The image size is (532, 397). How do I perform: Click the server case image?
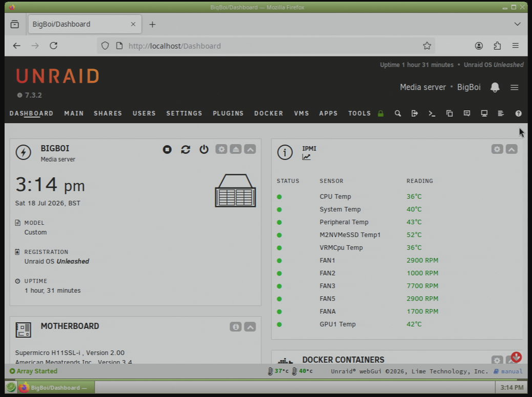236,190
